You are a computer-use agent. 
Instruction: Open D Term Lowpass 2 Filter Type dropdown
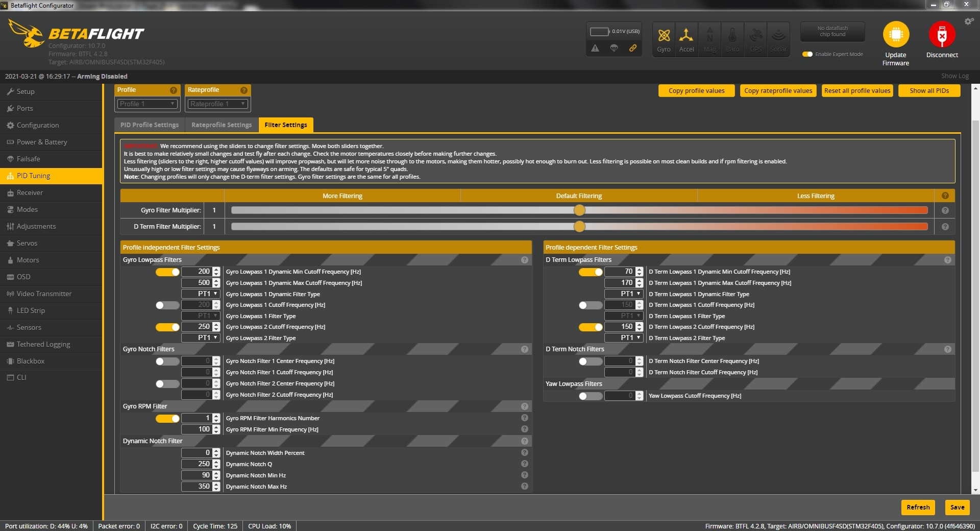point(624,338)
